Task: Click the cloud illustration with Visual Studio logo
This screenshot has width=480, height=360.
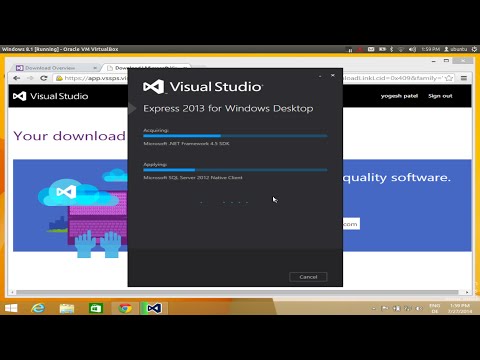Action: coord(78,192)
